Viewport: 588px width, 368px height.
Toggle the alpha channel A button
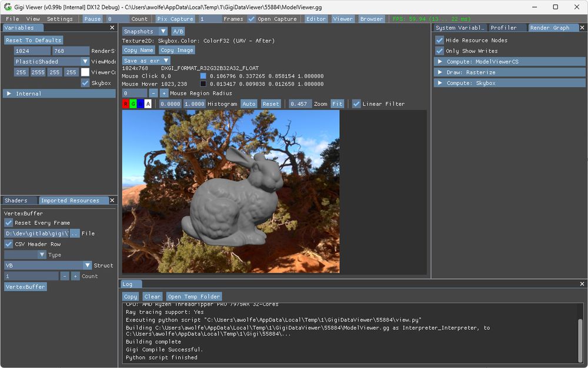(x=148, y=104)
